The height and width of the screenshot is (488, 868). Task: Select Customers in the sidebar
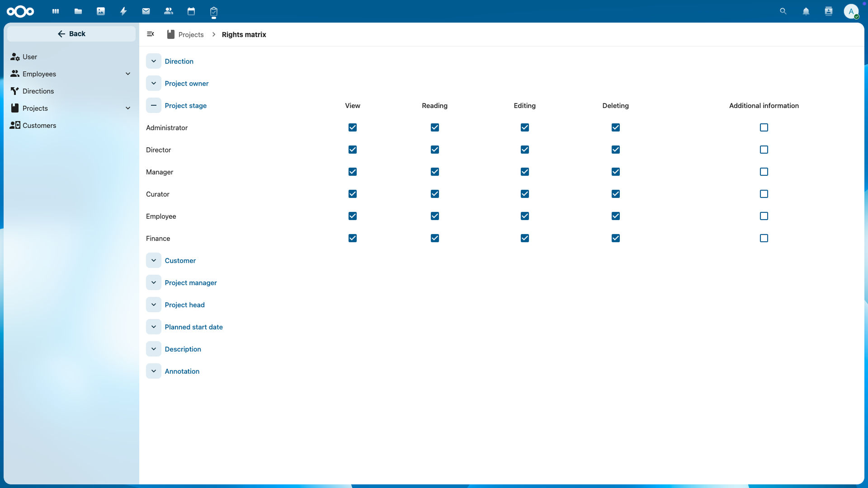tap(39, 126)
